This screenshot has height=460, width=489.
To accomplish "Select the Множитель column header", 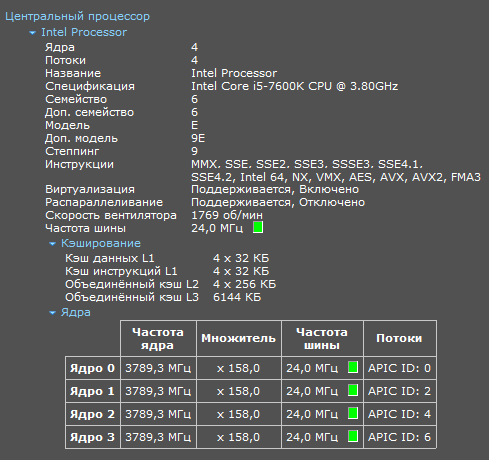I will [239, 338].
